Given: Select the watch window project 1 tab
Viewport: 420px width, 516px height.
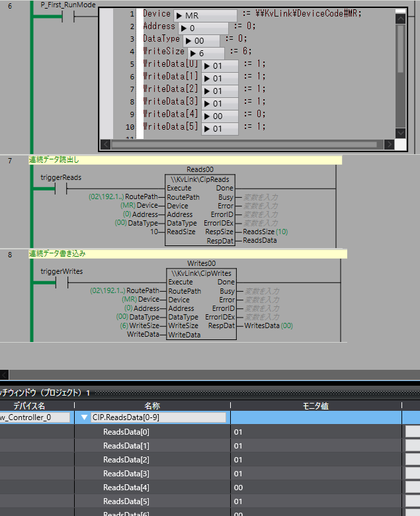Looking at the screenshot, I should [44, 392].
